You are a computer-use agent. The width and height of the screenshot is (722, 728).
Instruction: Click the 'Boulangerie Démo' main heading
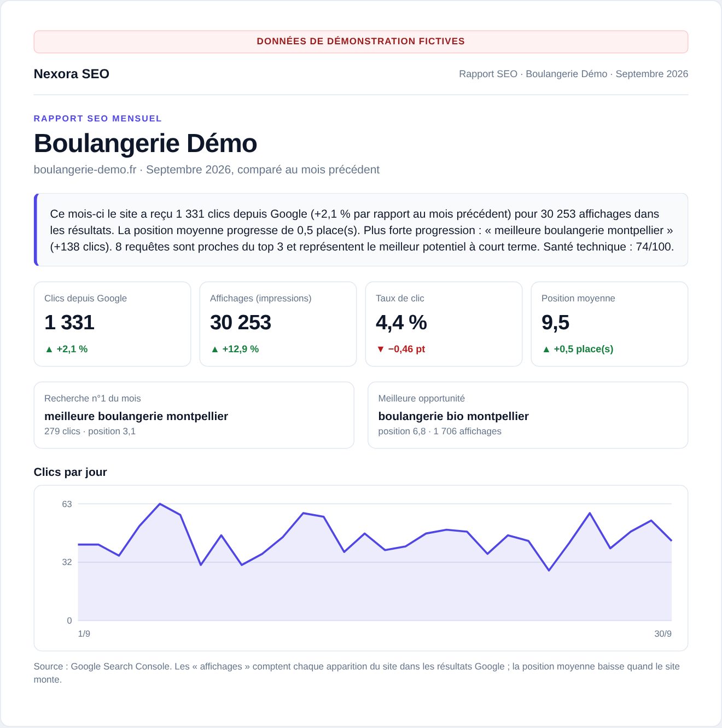[145, 143]
